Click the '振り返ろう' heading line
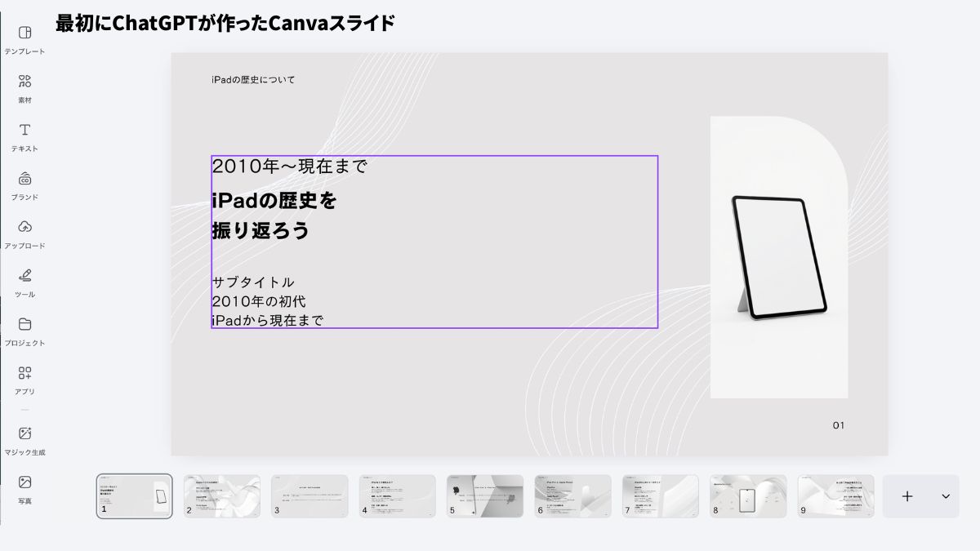This screenshot has height=551, width=980. [x=261, y=231]
